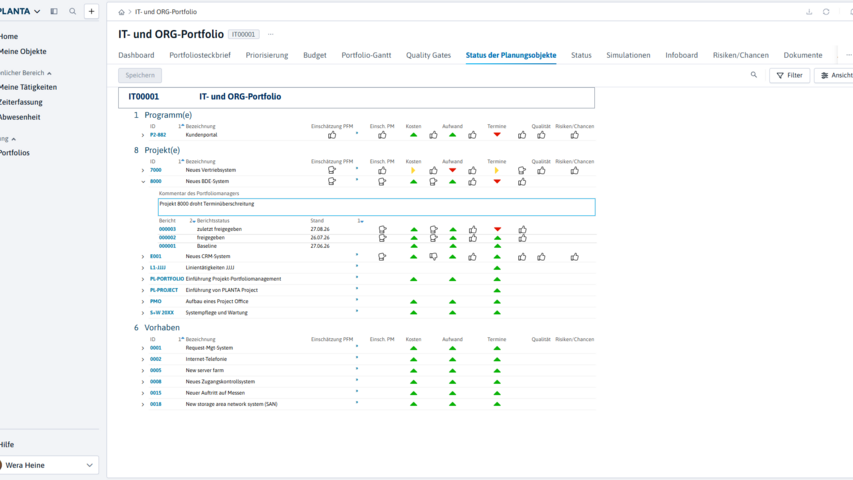Image resolution: width=853 pixels, height=480 pixels.
Task: Sort Projekte by Bezeichnung column header
Action: 200,162
